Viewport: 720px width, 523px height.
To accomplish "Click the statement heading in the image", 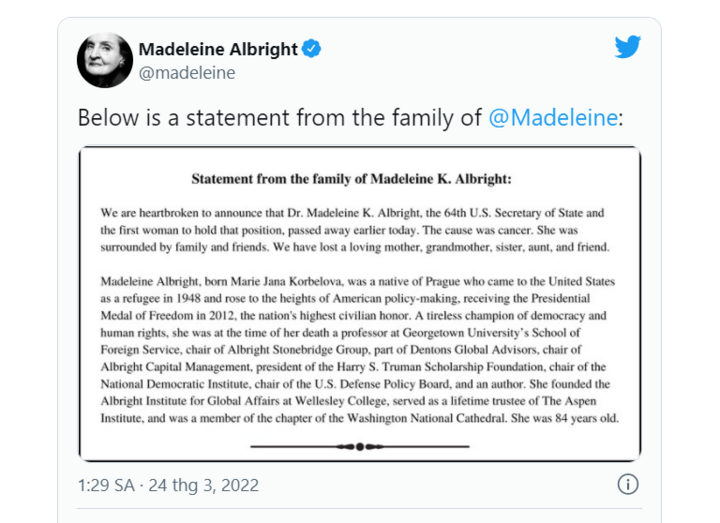I will click(351, 179).
